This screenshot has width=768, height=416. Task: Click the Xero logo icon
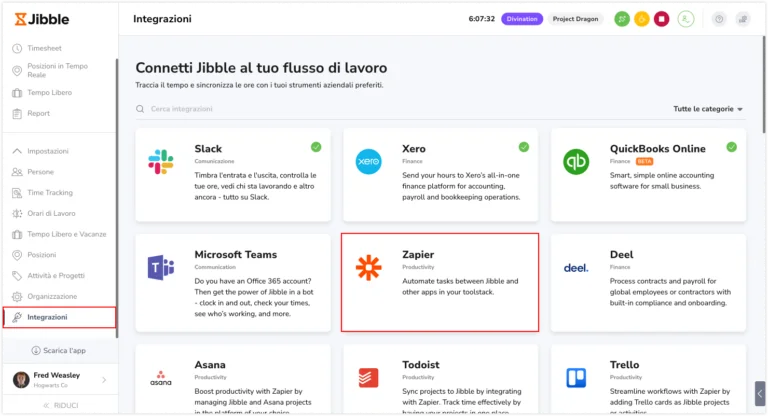click(368, 162)
